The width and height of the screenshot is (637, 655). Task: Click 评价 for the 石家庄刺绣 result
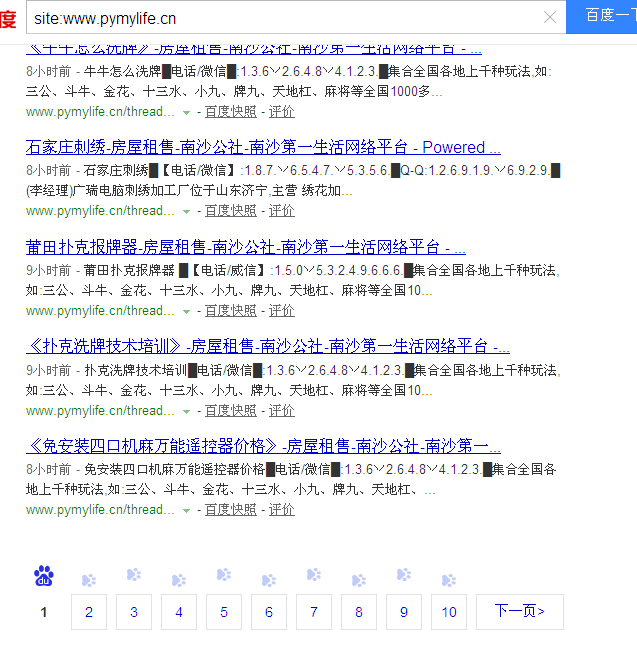tap(282, 211)
